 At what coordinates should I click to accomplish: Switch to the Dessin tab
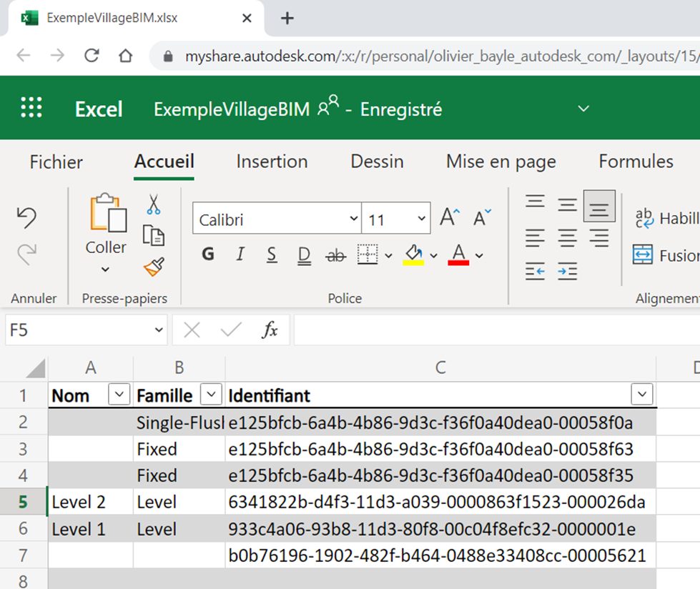(378, 162)
